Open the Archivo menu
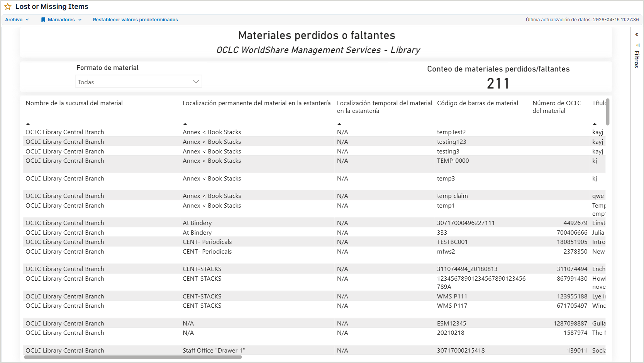 point(17,20)
